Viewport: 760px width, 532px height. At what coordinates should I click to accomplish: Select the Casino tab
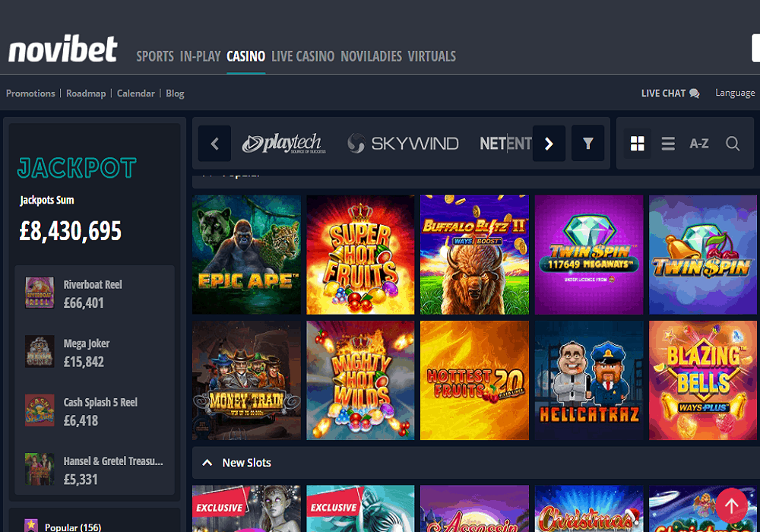(x=245, y=56)
